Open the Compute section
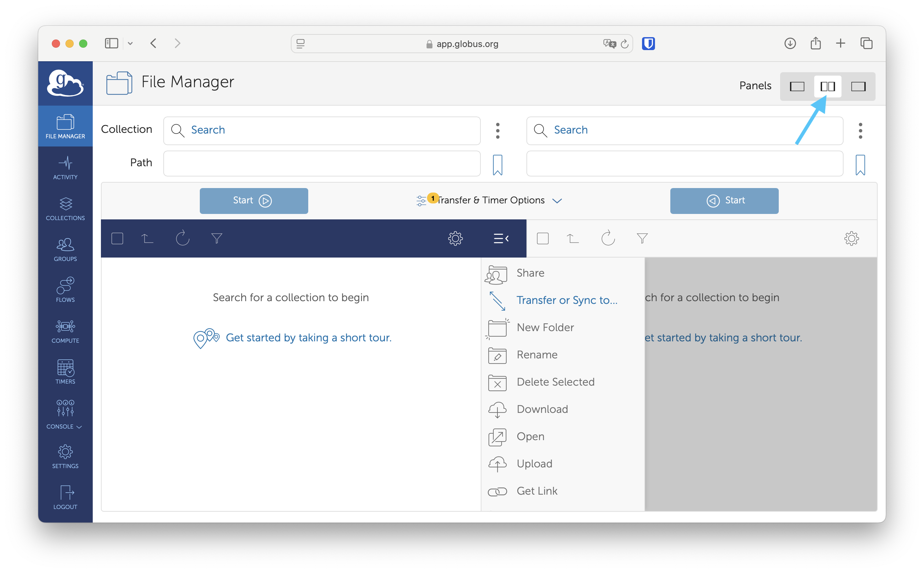The image size is (924, 573). pos(65,331)
